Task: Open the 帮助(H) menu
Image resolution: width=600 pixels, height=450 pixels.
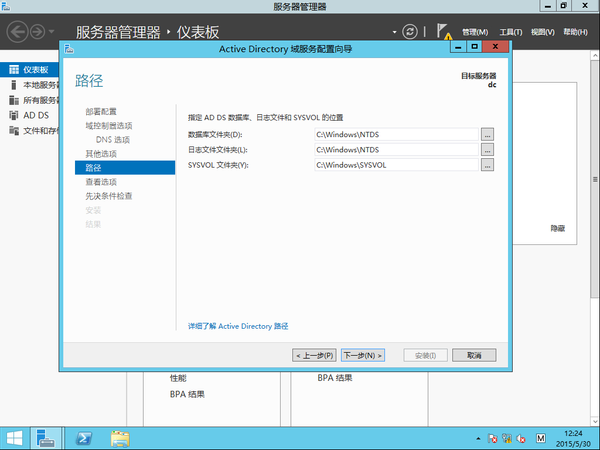Action: click(x=575, y=32)
